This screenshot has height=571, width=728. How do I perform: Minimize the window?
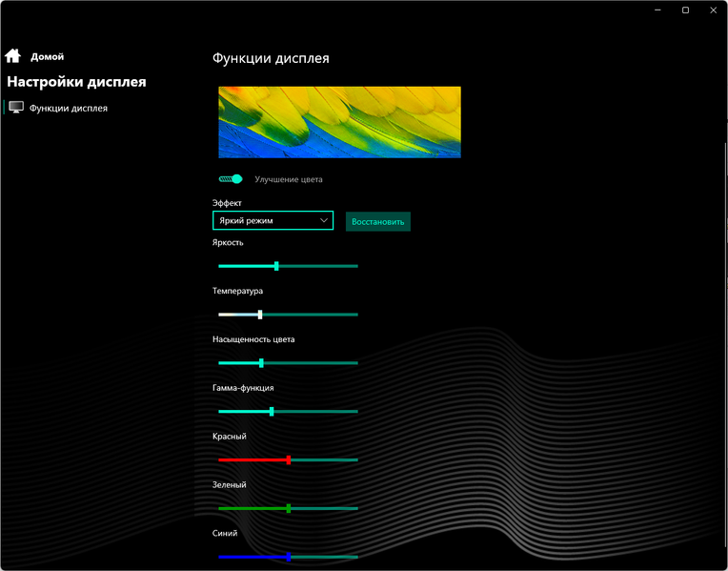(657, 10)
